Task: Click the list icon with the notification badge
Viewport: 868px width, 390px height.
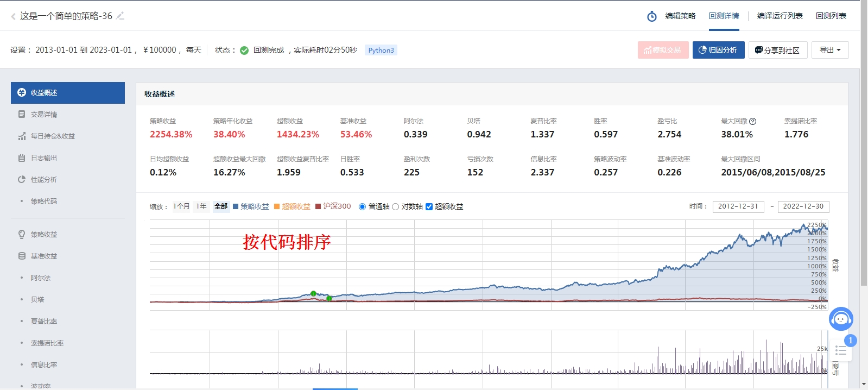Action: (x=841, y=350)
